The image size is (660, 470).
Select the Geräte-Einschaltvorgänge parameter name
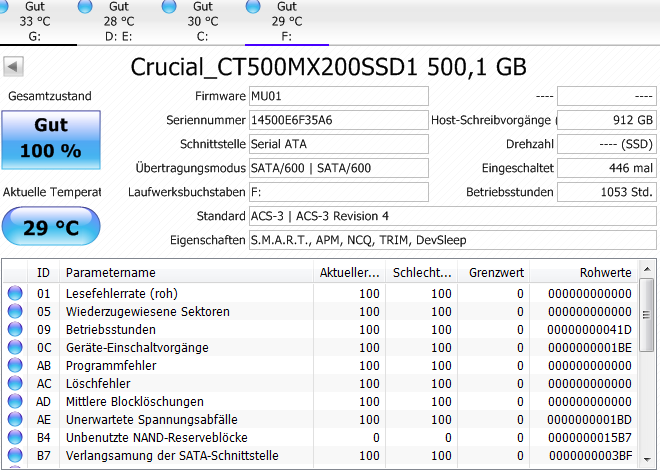pyautogui.click(x=137, y=348)
